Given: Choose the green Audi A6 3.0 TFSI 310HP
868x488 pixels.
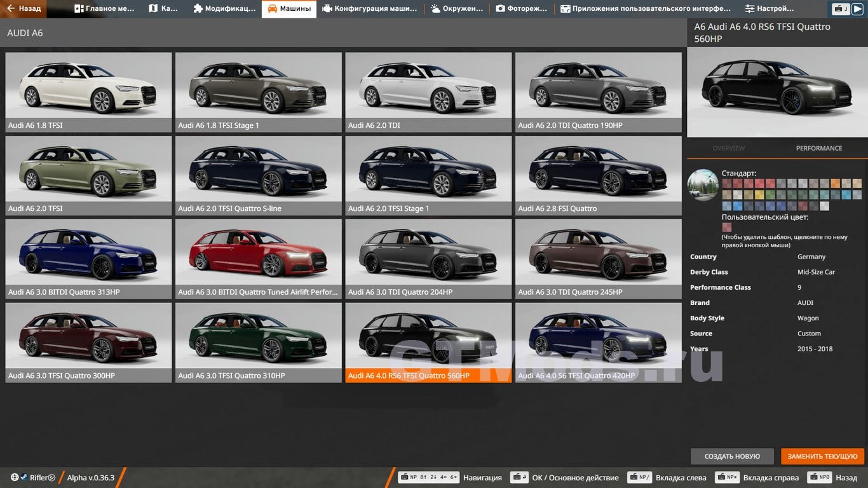Looking at the screenshot, I should coord(259,342).
